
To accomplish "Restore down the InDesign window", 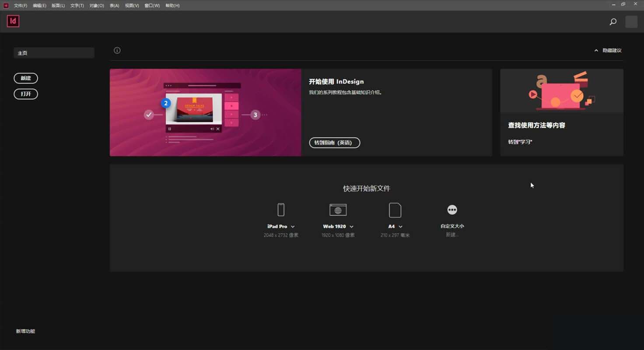I will coord(623,4).
